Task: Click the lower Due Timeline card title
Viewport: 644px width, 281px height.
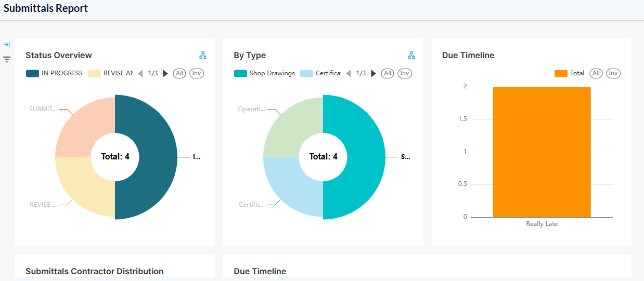Action: [260, 271]
